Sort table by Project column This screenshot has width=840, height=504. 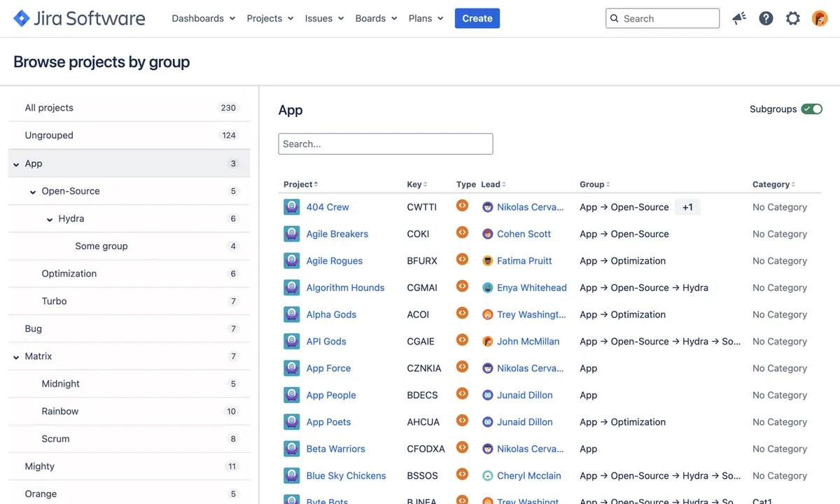(x=300, y=184)
